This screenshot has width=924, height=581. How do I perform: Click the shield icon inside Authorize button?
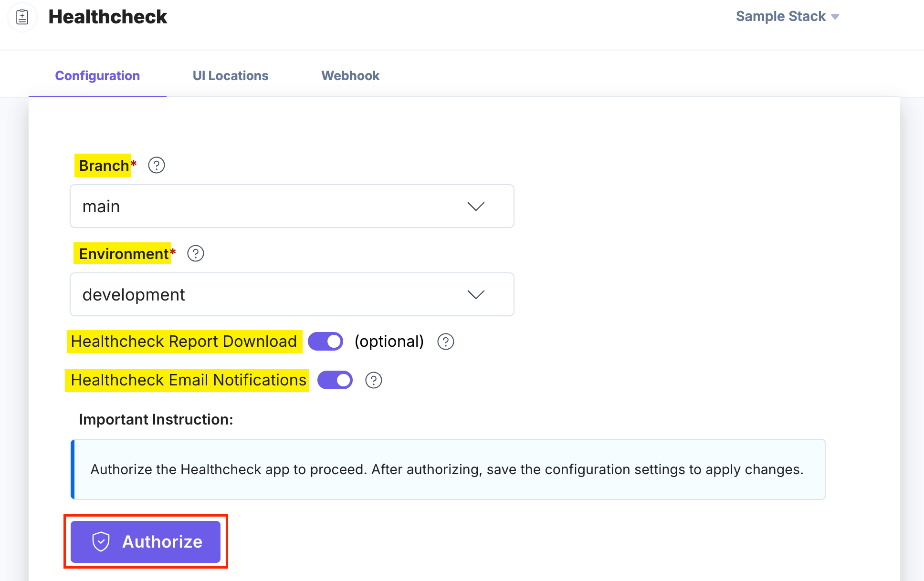100,541
